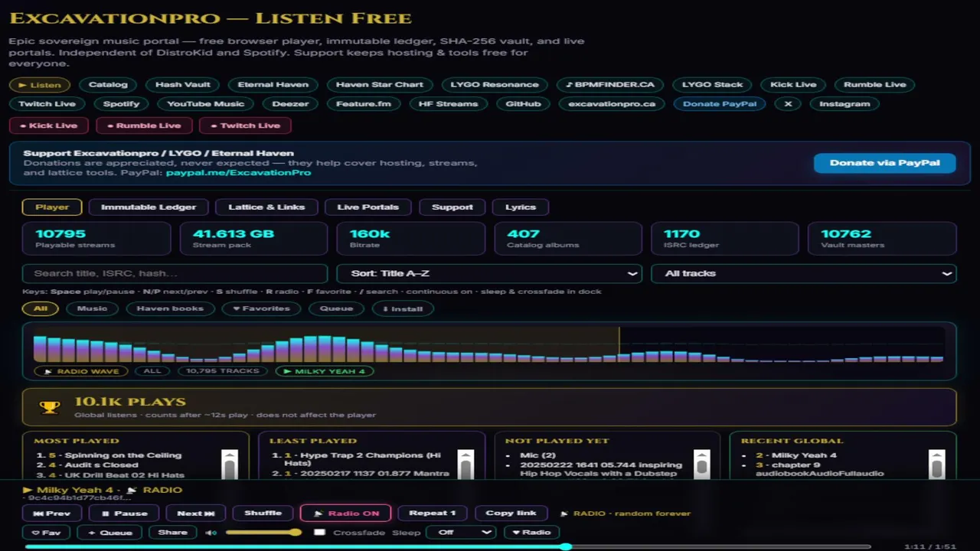Open the Live Portals tab
980x551 pixels.
tap(368, 207)
